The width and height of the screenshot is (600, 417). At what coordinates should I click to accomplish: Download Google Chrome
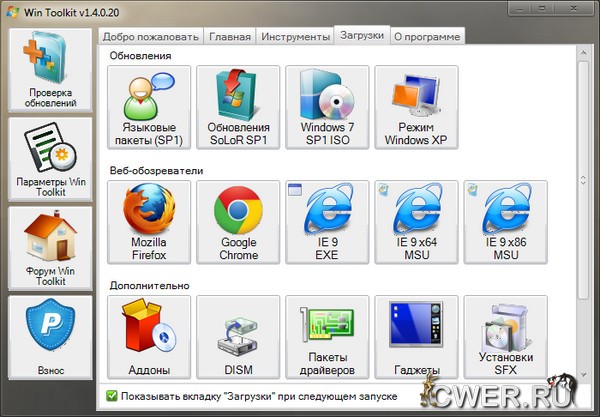238,222
